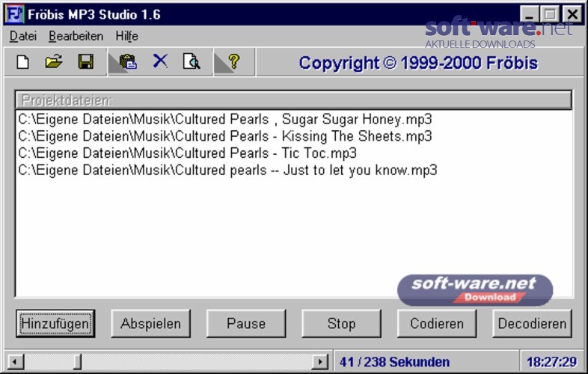Click the right arrow of position scrollbar
The image size is (588, 374).
[320, 362]
